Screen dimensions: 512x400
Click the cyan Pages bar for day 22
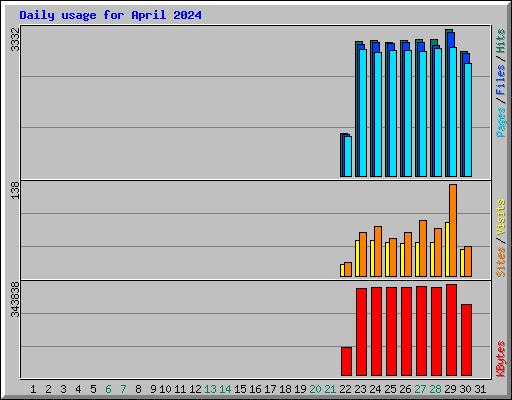(348, 156)
